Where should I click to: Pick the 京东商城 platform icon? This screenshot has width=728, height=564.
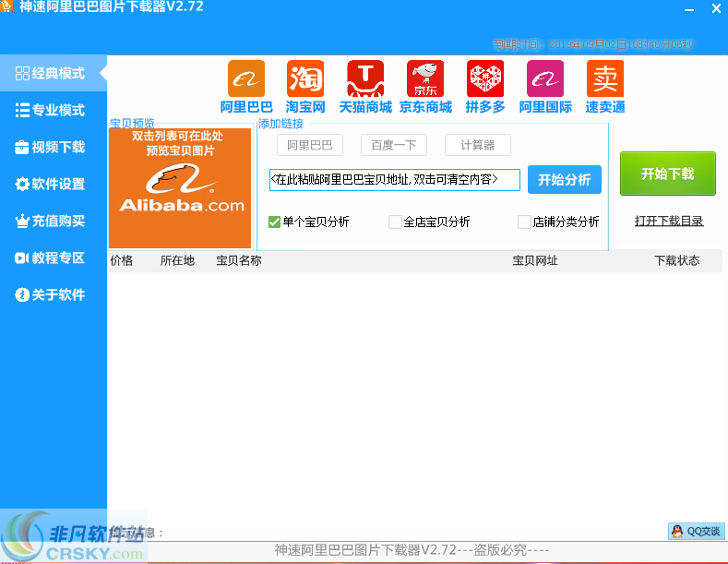click(x=425, y=87)
